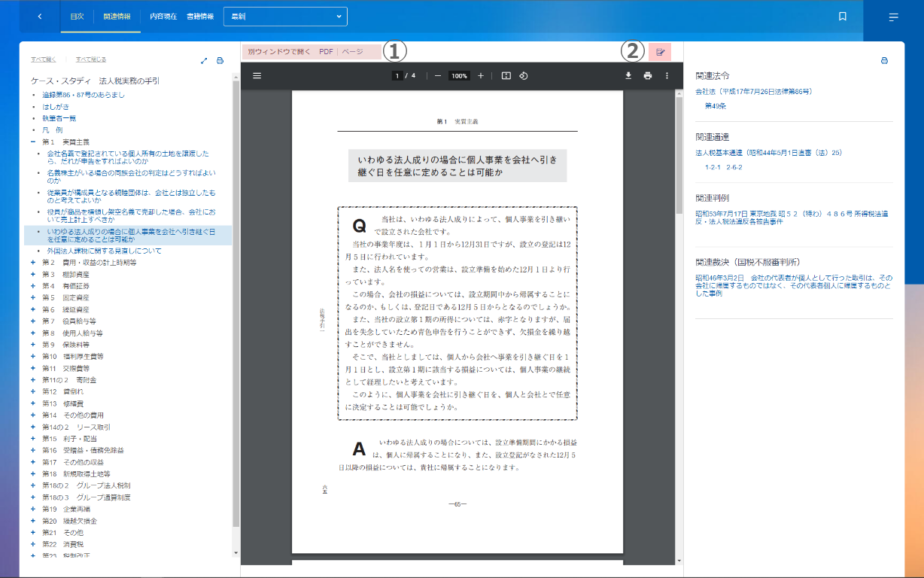Zoom out in the PDF viewer (minus)

(437, 75)
